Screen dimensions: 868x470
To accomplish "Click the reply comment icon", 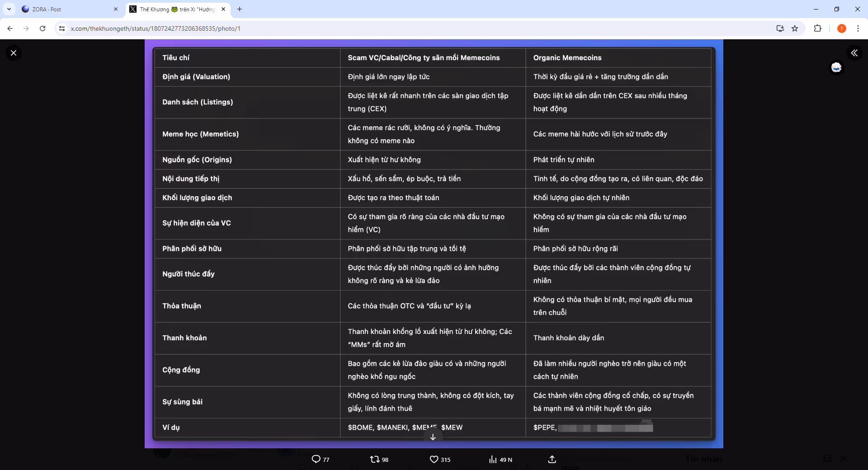I will click(x=316, y=459).
